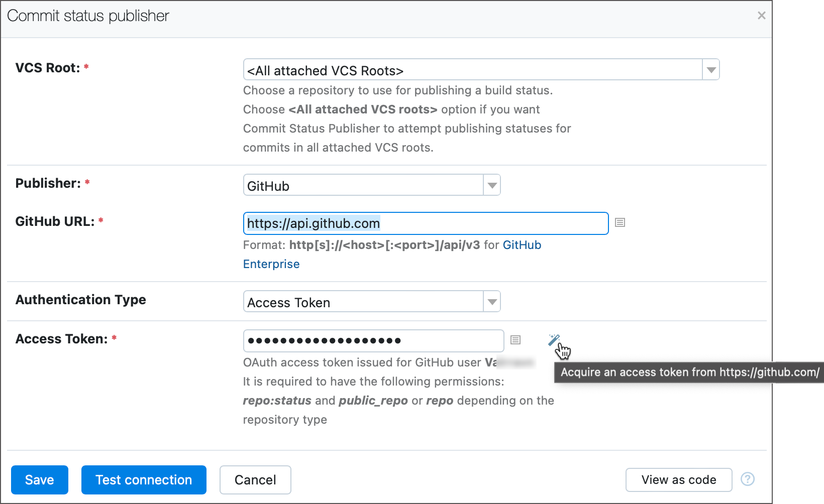Close the Commit status publisher dialog
The width and height of the screenshot is (824, 504).
click(761, 16)
